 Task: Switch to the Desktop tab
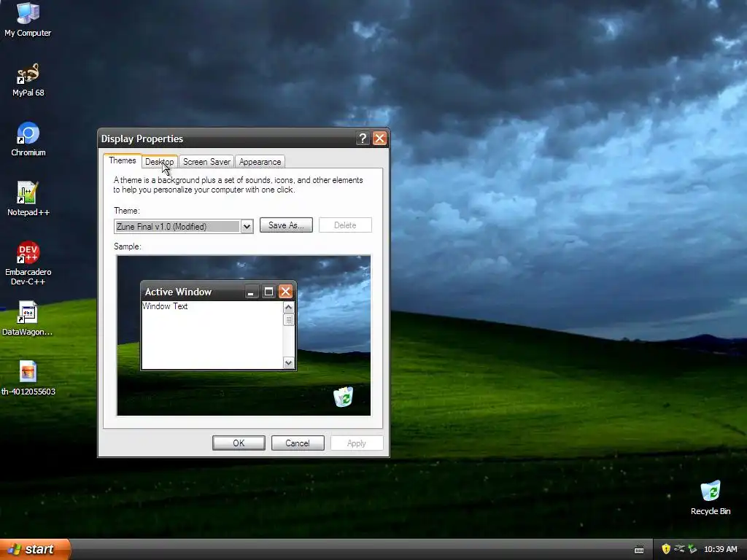pyautogui.click(x=160, y=162)
